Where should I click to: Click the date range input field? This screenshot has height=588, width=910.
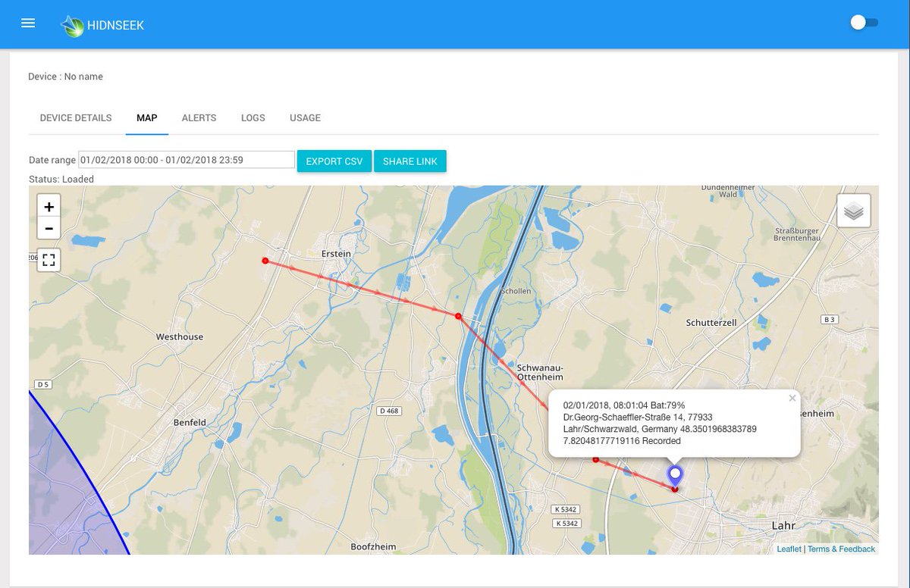187,160
